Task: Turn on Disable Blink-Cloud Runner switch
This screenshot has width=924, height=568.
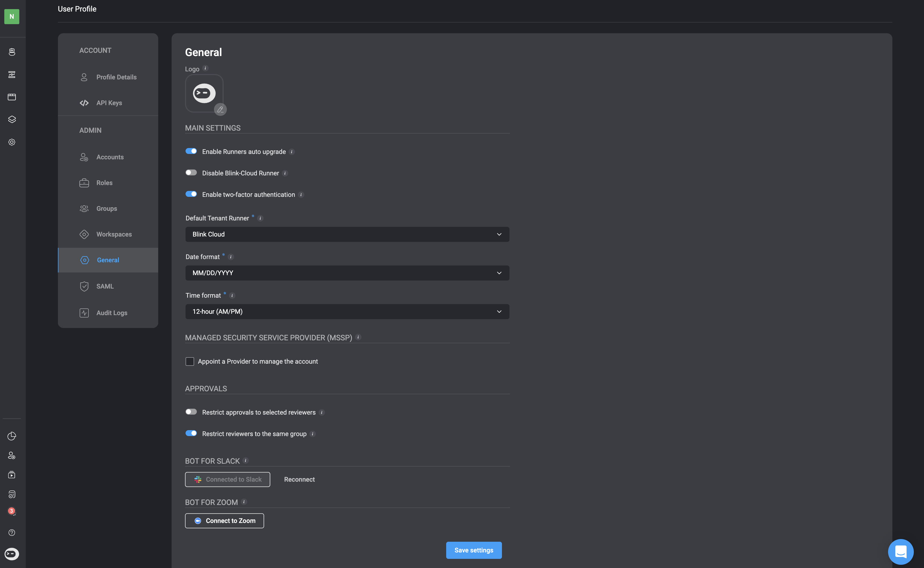Action: 191,172
